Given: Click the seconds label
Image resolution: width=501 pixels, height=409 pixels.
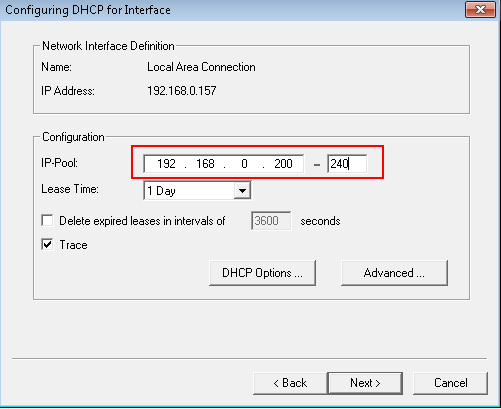Looking at the screenshot, I should tap(320, 221).
